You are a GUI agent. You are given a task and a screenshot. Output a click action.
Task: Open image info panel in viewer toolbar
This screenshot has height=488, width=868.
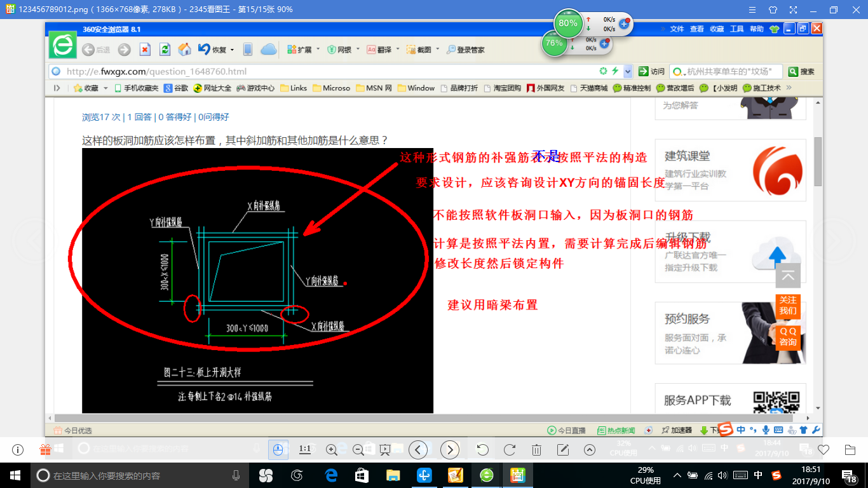(18, 450)
